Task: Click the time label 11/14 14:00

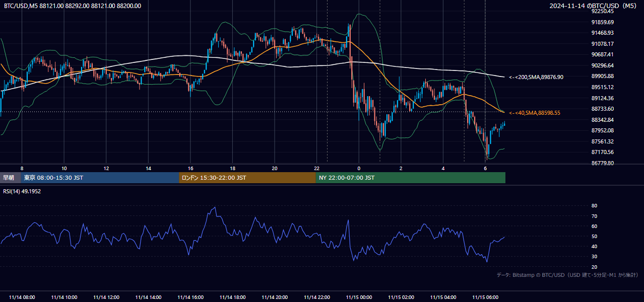Action: 148,297
